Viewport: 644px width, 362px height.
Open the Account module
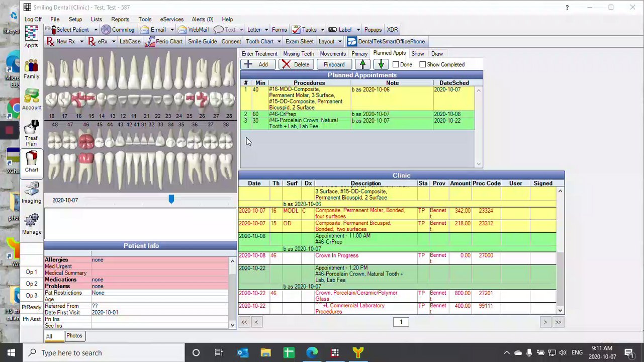pos(31,99)
